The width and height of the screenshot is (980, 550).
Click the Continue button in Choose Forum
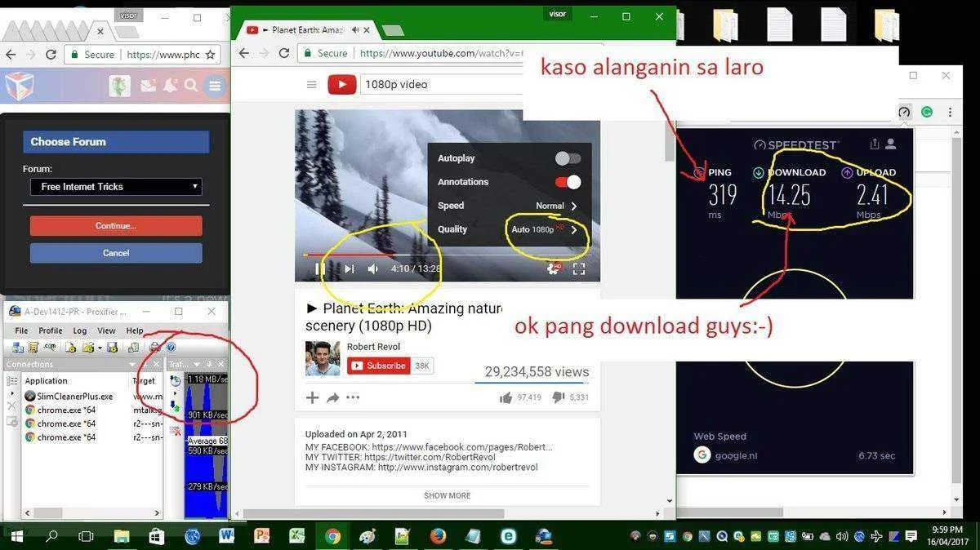click(116, 226)
